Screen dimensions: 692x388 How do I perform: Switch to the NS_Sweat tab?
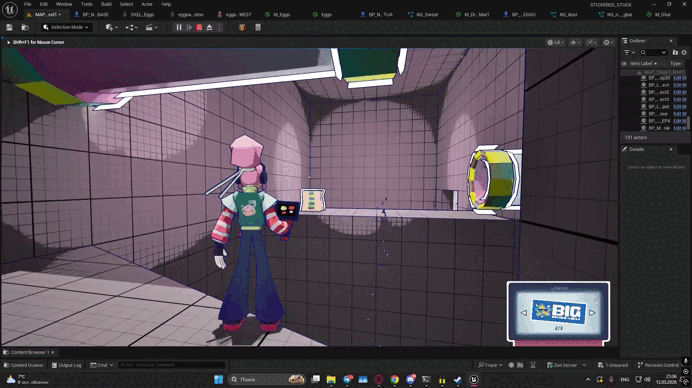pos(423,15)
